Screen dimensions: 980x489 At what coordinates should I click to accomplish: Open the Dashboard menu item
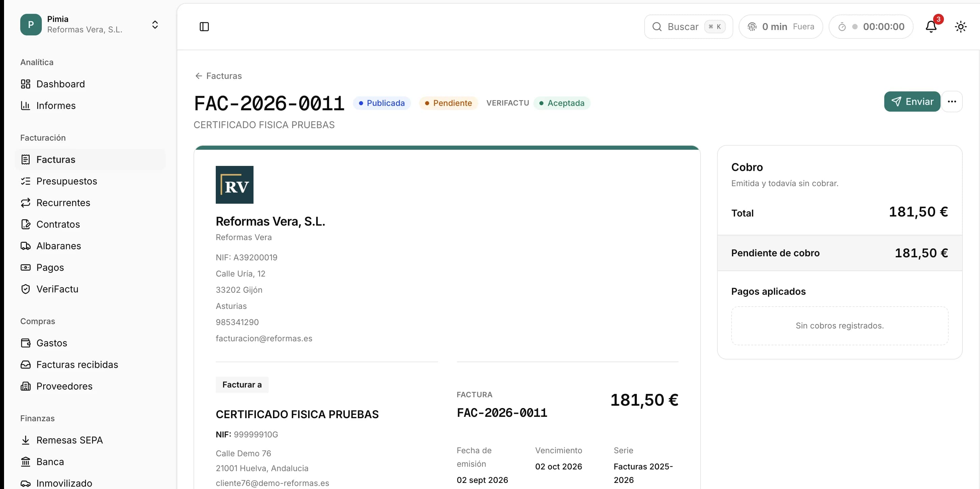pos(91,84)
